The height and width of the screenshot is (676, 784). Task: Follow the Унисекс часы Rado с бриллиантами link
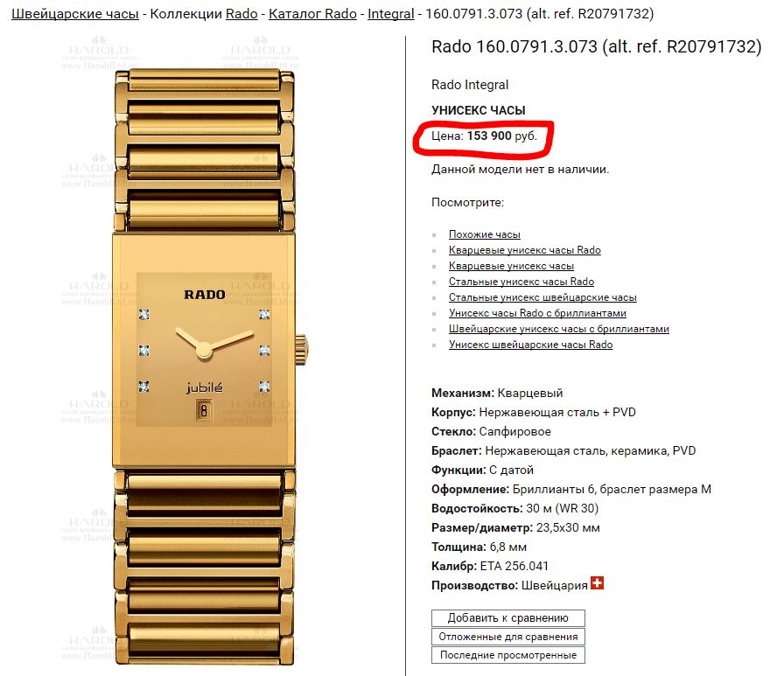click(537, 313)
